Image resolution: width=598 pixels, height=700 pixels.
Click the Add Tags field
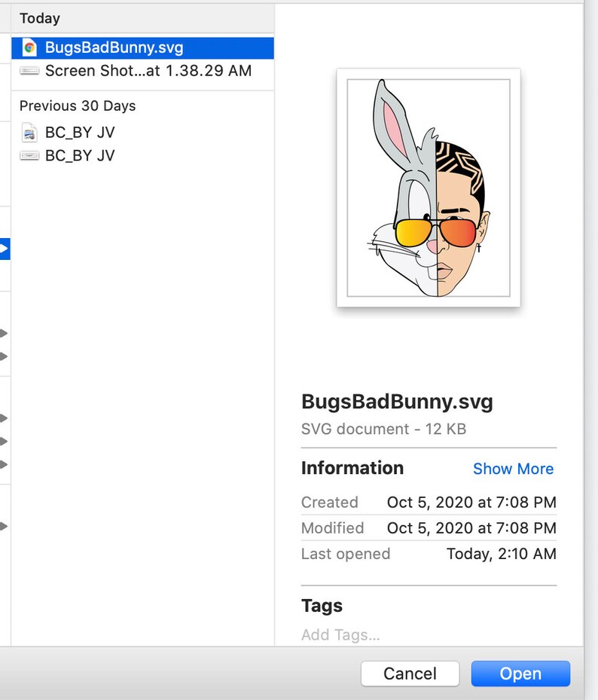340,634
